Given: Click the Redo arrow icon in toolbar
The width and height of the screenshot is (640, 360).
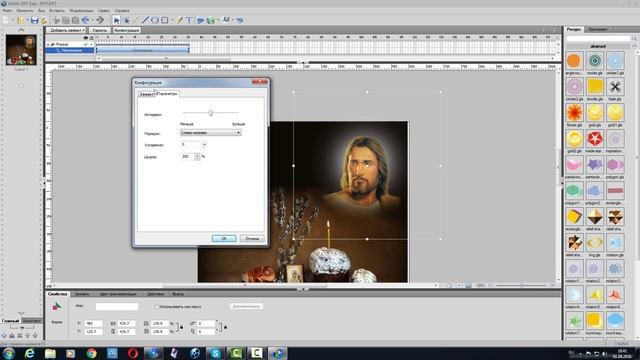Looking at the screenshot, I should [x=100, y=20].
